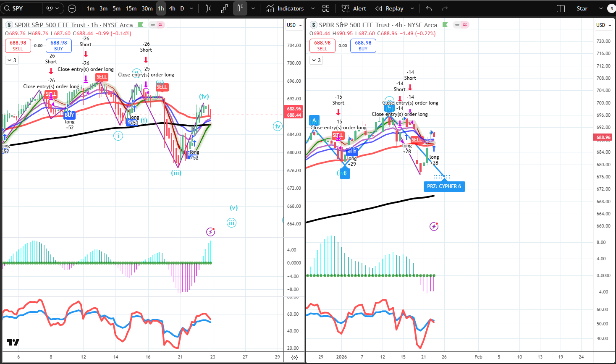Click the 688.98 BUY button on 4h chart
The width and height of the screenshot is (616, 364).
pyautogui.click(x=363, y=45)
